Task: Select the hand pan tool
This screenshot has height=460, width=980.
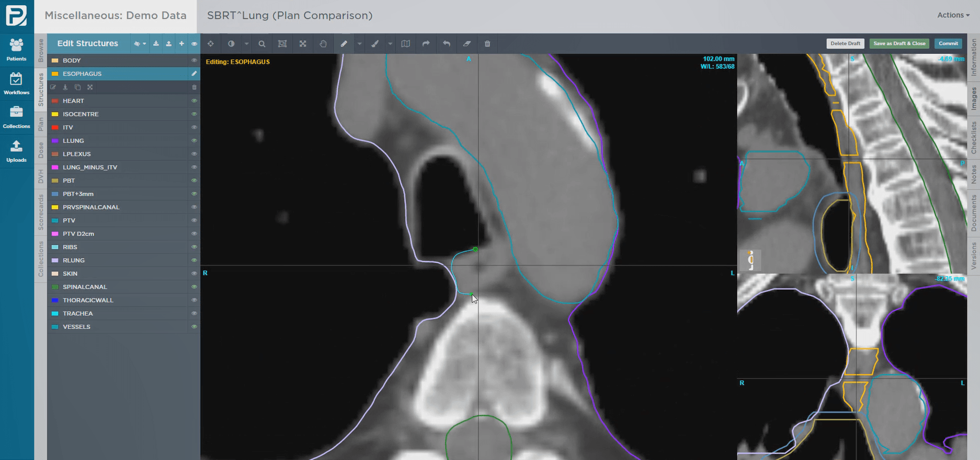Action: [323, 44]
